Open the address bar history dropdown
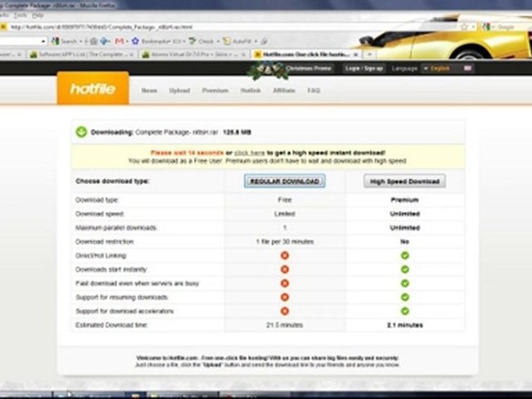The height and width of the screenshot is (399, 532). 473,27
